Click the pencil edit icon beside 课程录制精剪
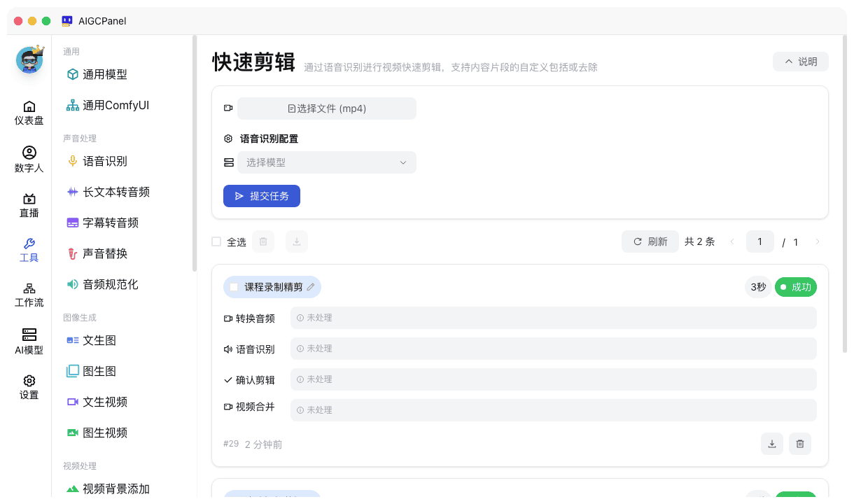854x504 pixels. tap(311, 287)
